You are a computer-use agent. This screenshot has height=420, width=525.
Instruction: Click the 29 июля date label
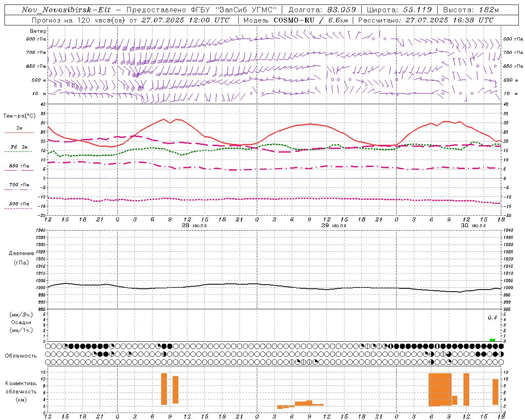coord(333,226)
